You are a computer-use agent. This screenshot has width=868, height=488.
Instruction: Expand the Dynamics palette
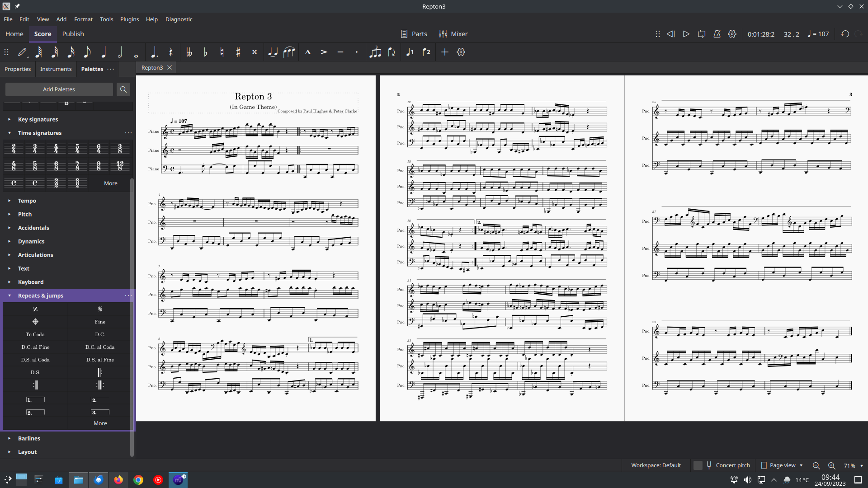pos(9,241)
